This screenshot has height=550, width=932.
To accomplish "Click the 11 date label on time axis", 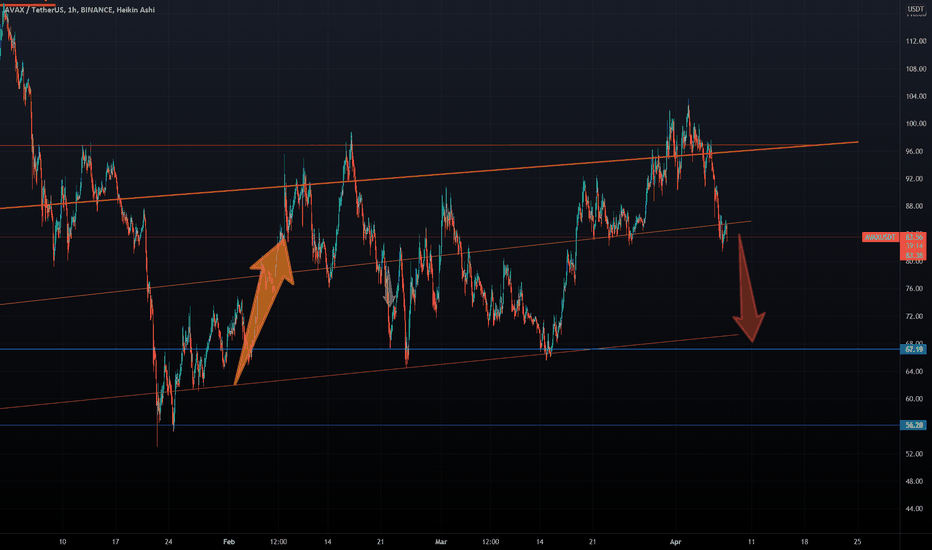I will tap(751, 542).
